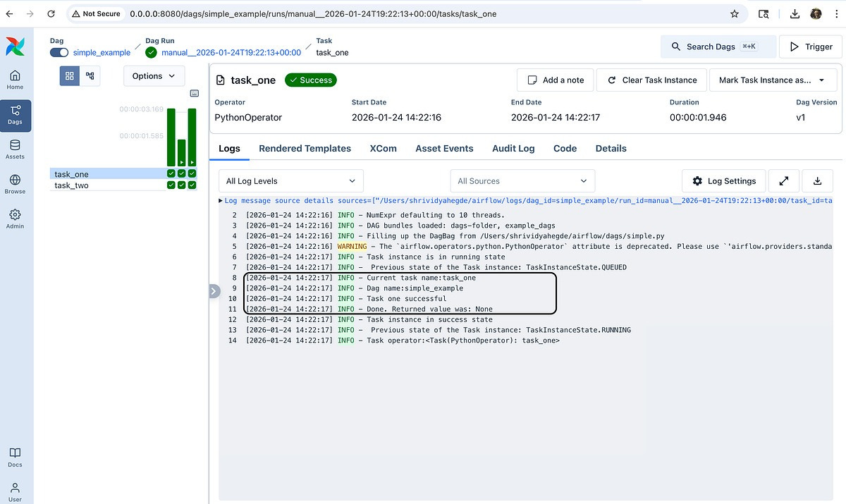This screenshot has width=846, height=504.
Task: Open browser downloads
Action: pyautogui.click(x=795, y=13)
